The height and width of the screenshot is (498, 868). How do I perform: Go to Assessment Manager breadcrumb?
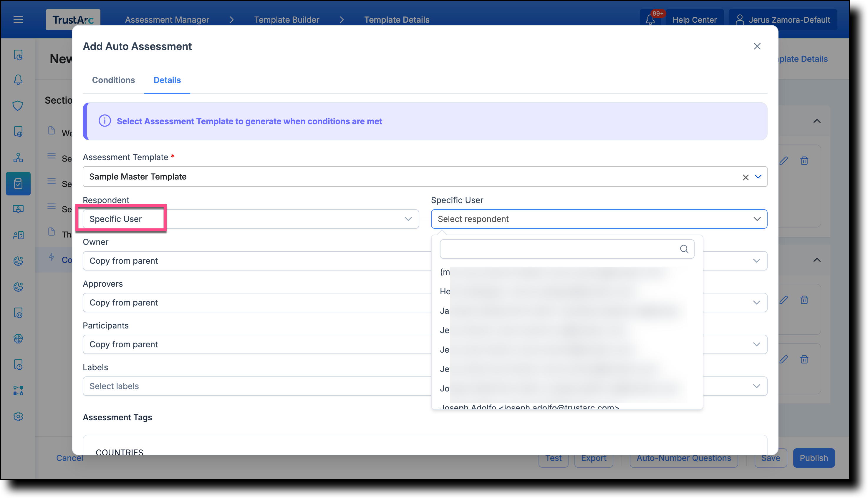(x=167, y=19)
